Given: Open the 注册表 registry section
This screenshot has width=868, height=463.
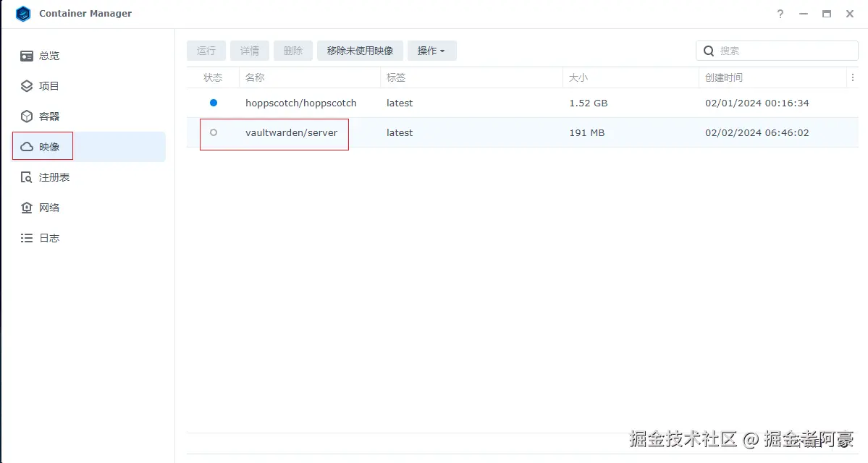Looking at the screenshot, I should pos(88,177).
